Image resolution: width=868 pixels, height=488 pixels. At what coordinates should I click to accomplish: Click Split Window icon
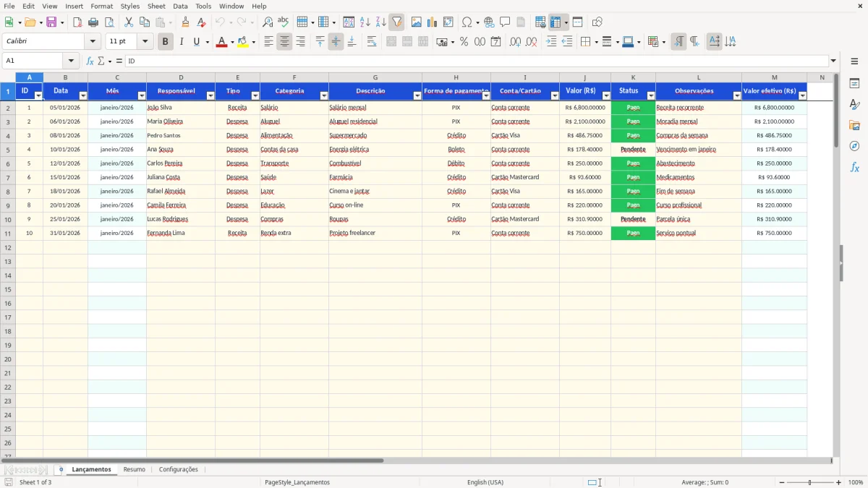click(x=577, y=22)
